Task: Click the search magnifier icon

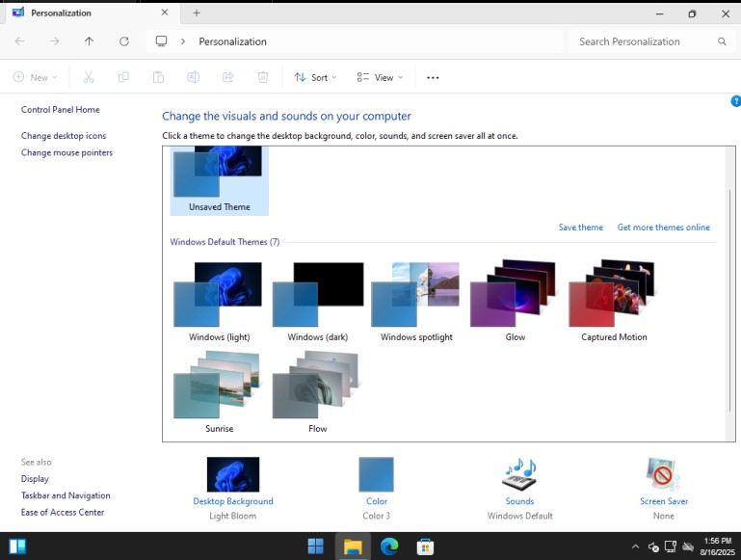Action: coord(722,41)
